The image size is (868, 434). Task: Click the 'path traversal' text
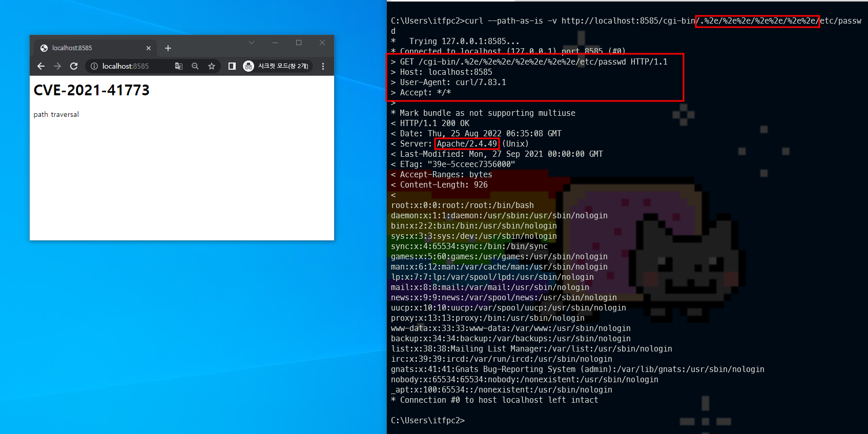(x=56, y=114)
